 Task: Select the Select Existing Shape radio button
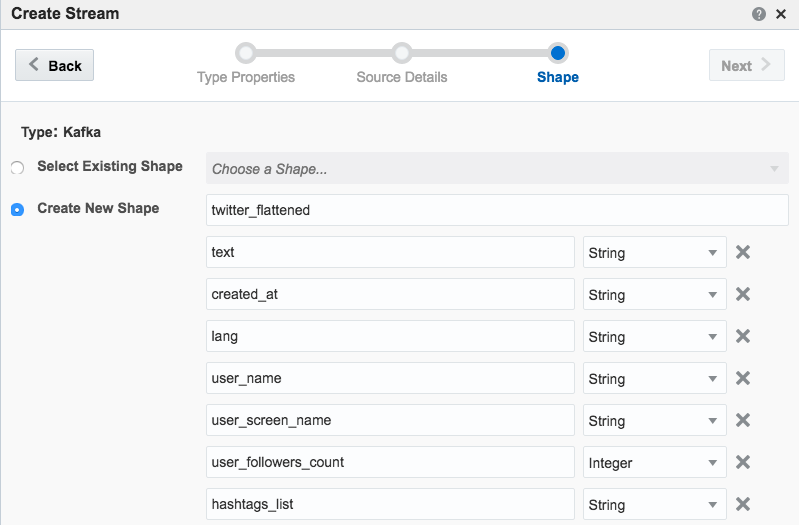pos(17,168)
